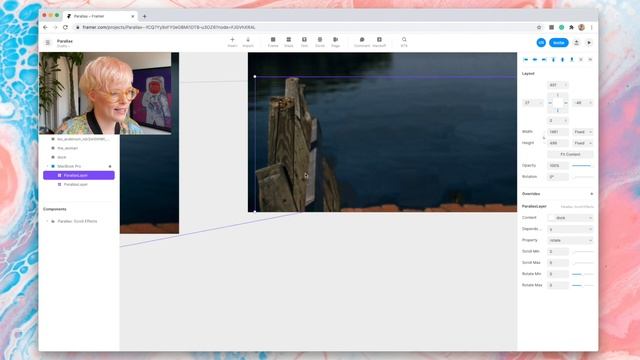Viewport: 640px width, 360px height.
Task: Select the Page tool
Action: click(x=336, y=42)
